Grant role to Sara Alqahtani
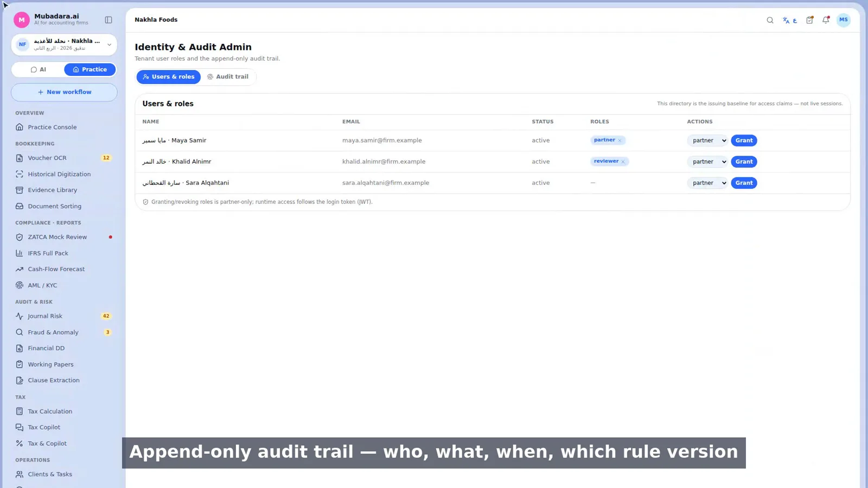The width and height of the screenshot is (868, 488). click(744, 183)
